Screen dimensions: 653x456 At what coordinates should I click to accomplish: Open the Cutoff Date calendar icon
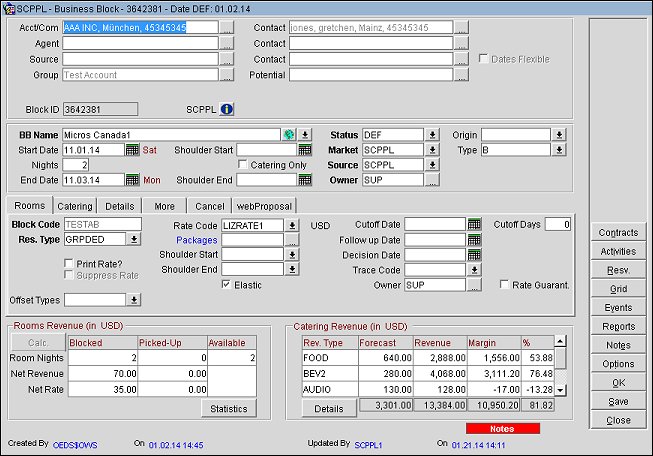[474, 224]
